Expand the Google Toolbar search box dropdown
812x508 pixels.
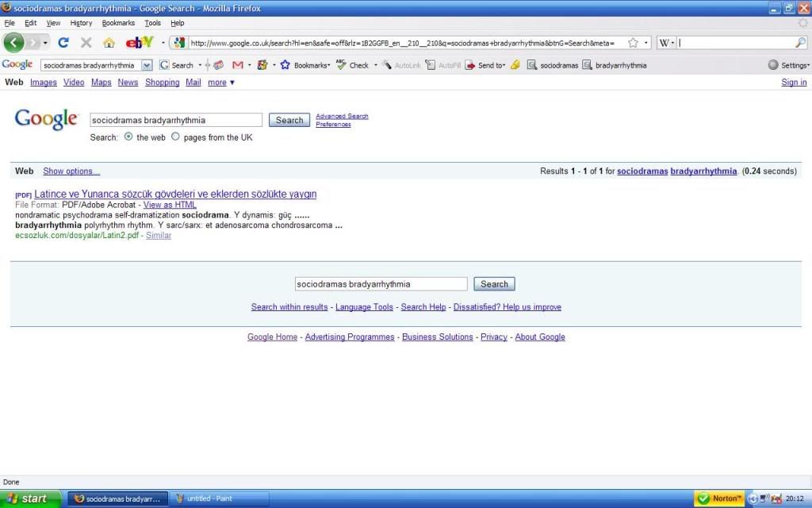147,65
